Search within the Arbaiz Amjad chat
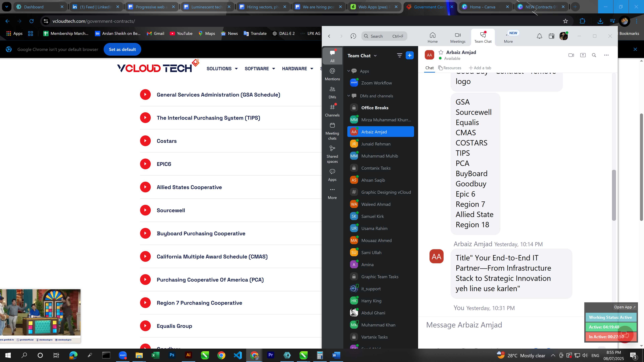This screenshot has height=362, width=644. tap(594, 55)
